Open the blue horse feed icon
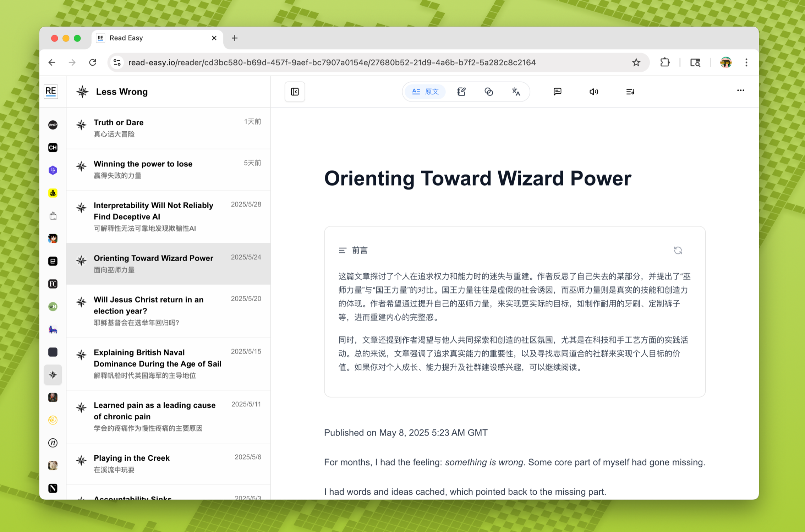The width and height of the screenshot is (805, 532). click(53, 329)
